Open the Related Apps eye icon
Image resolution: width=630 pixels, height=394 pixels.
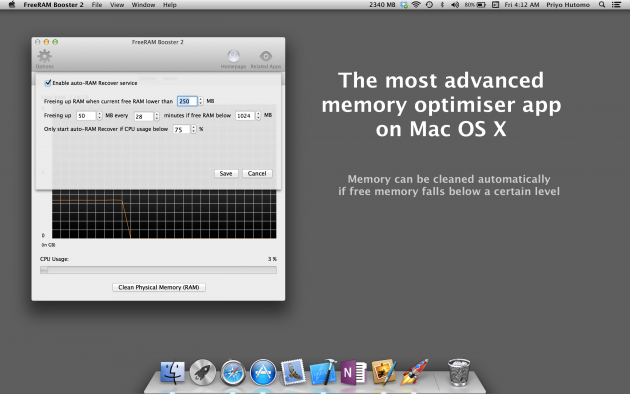(x=266, y=59)
